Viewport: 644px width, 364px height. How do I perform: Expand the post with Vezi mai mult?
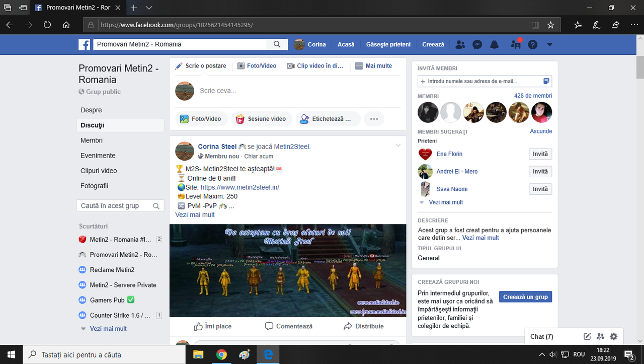point(195,214)
